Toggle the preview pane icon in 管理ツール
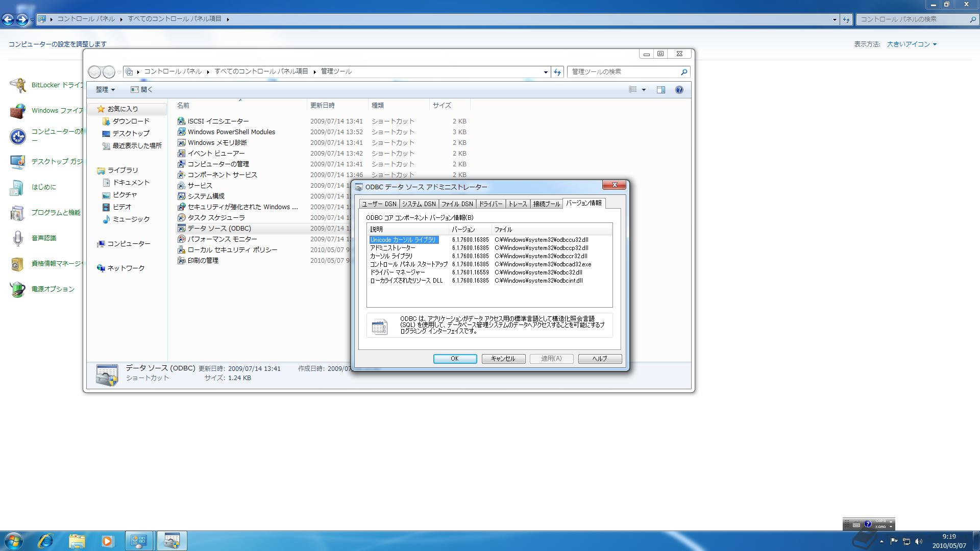980x551 pixels. (660, 90)
